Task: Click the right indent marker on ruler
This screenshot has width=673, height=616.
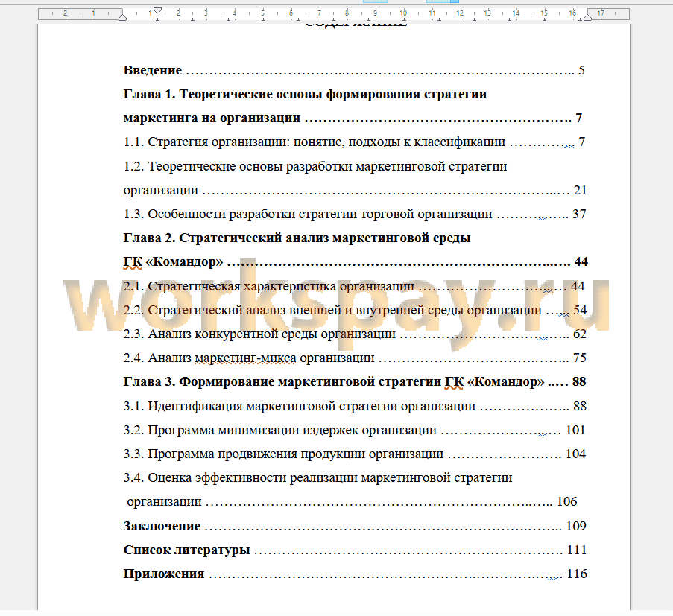Action: point(587,17)
